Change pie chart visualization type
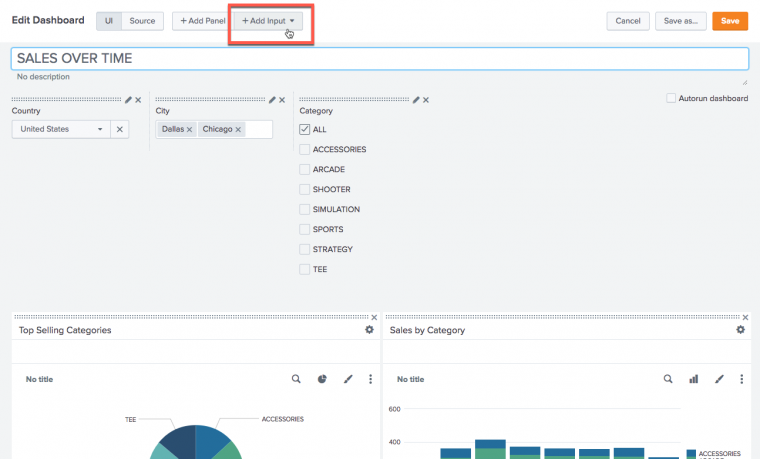 [322, 379]
